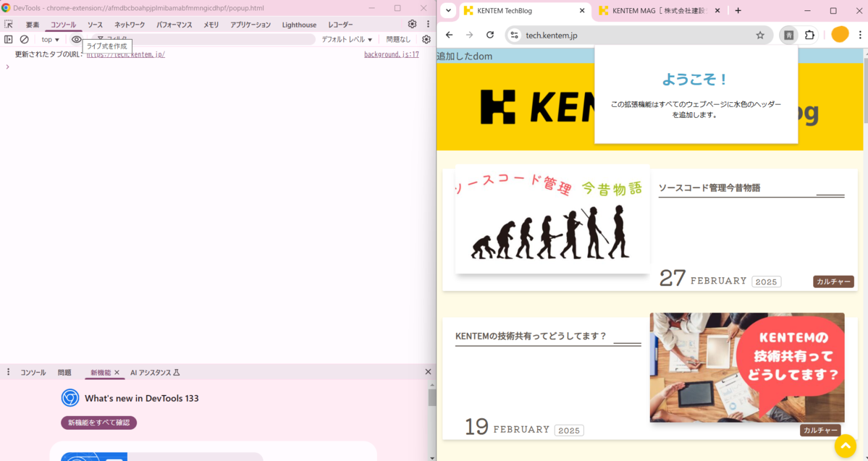This screenshot has width=868, height=461.
Task: Click the 追加したdom header text
Action: [x=465, y=56]
